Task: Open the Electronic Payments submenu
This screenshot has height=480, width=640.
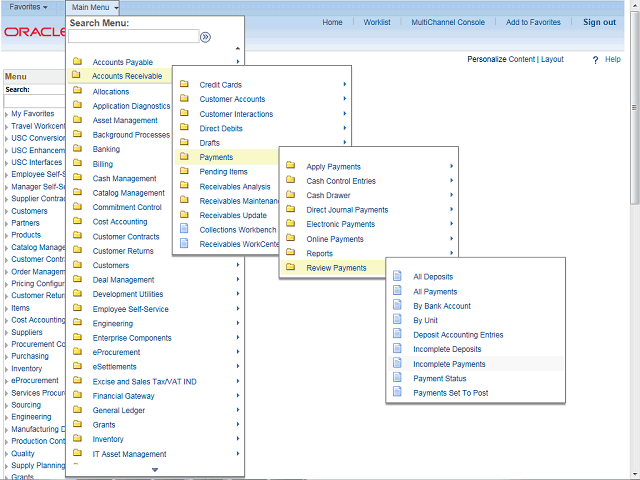Action: pos(340,225)
